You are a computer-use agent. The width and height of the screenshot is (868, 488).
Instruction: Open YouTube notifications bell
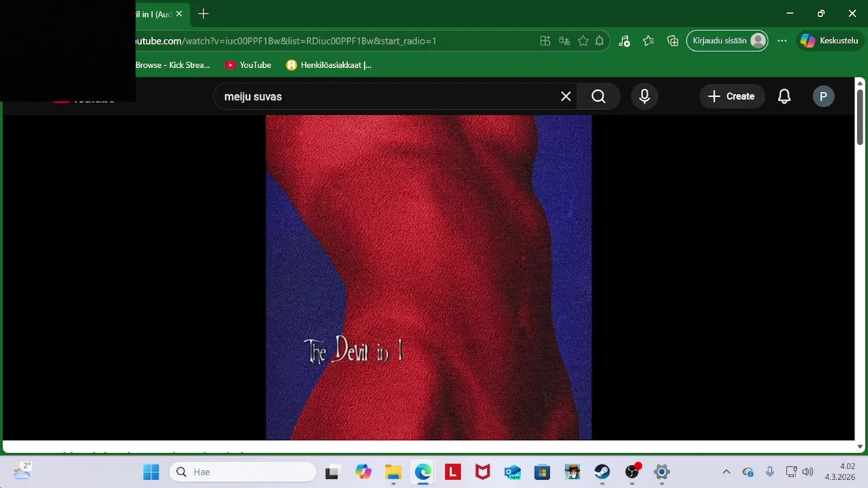tap(784, 96)
